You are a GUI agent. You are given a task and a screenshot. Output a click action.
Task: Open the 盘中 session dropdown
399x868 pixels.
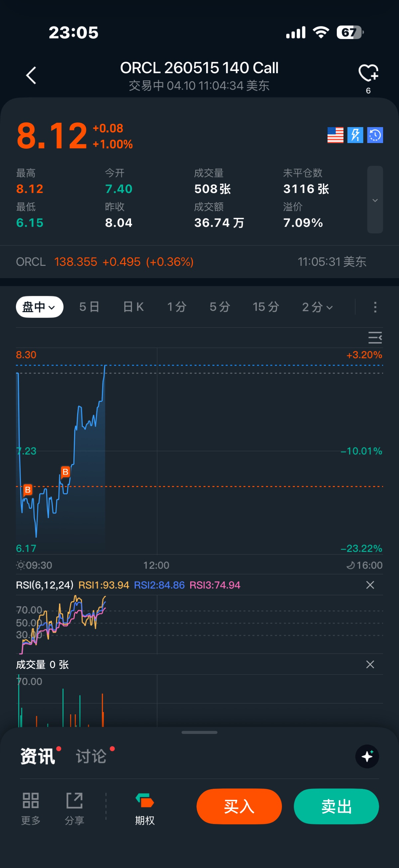[x=39, y=307]
